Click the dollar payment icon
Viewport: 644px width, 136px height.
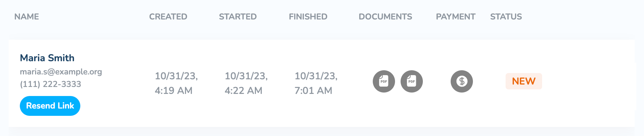point(462,81)
